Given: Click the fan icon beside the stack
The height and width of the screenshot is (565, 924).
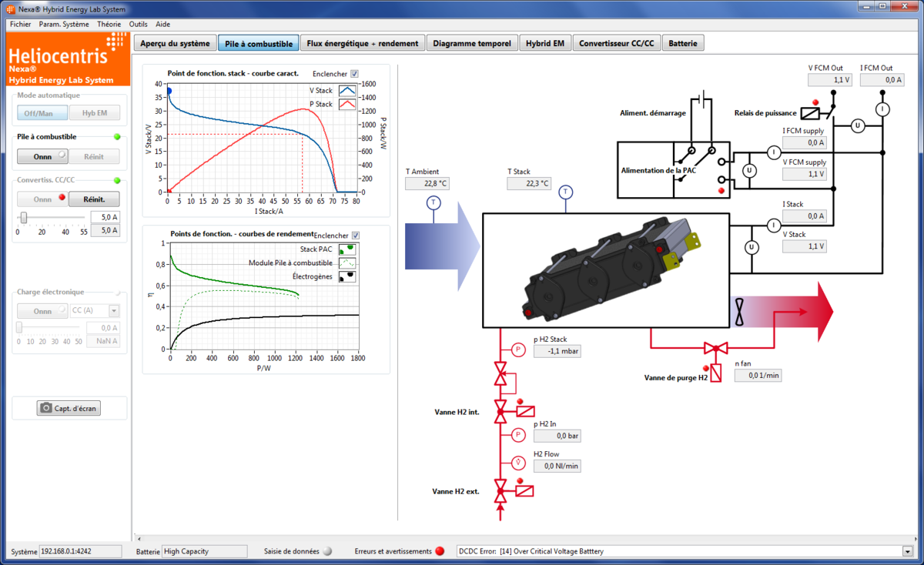Looking at the screenshot, I should pyautogui.click(x=740, y=312).
